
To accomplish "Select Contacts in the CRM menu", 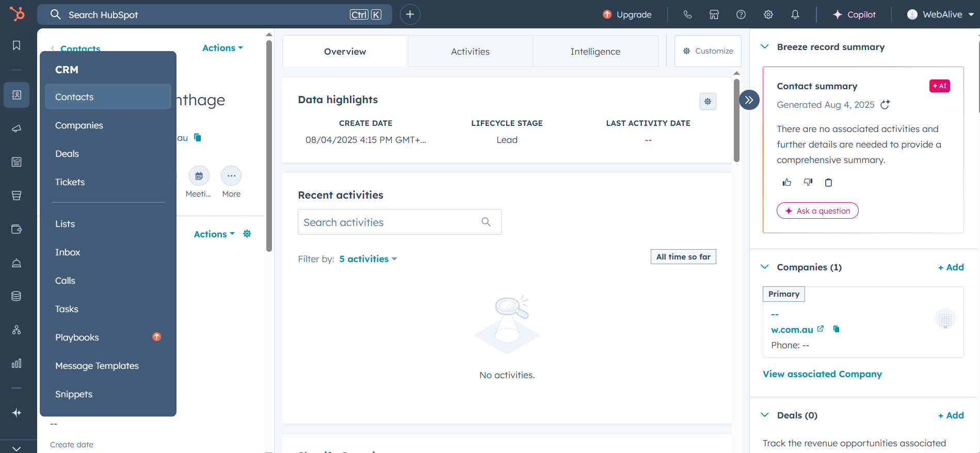I will tap(108, 96).
